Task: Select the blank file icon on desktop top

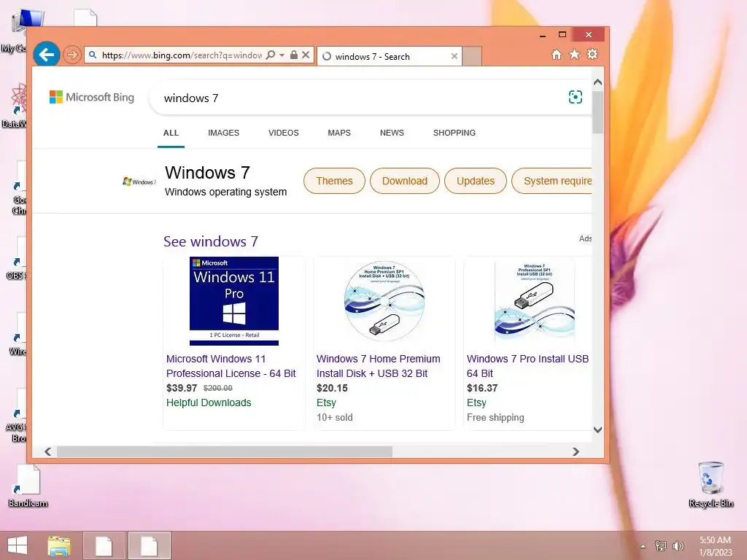Action: click(86, 17)
